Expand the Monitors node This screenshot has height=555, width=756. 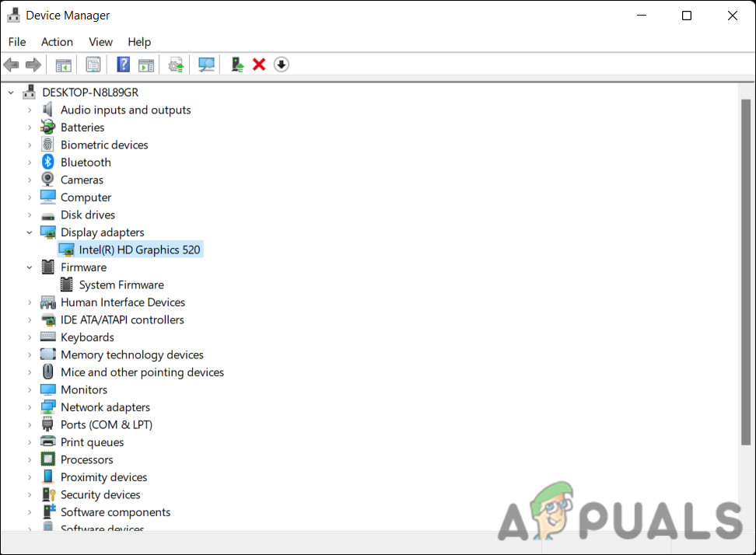click(x=30, y=389)
